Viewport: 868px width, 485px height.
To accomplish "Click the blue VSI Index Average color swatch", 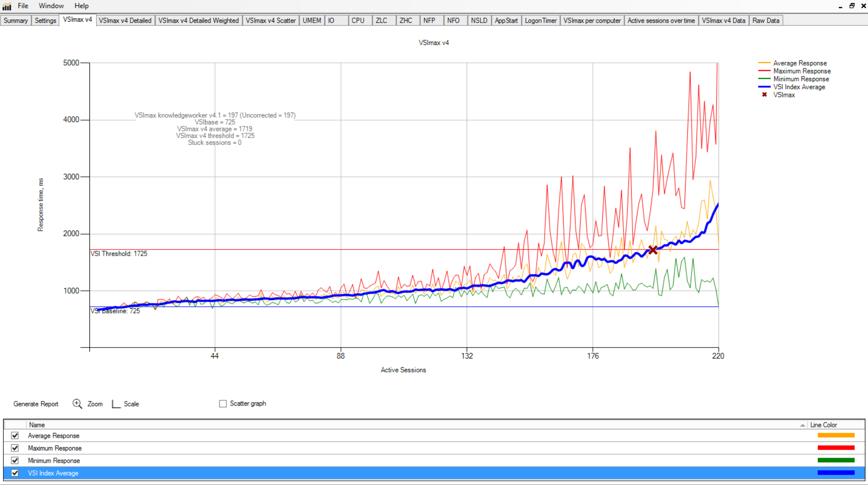I will [836, 473].
